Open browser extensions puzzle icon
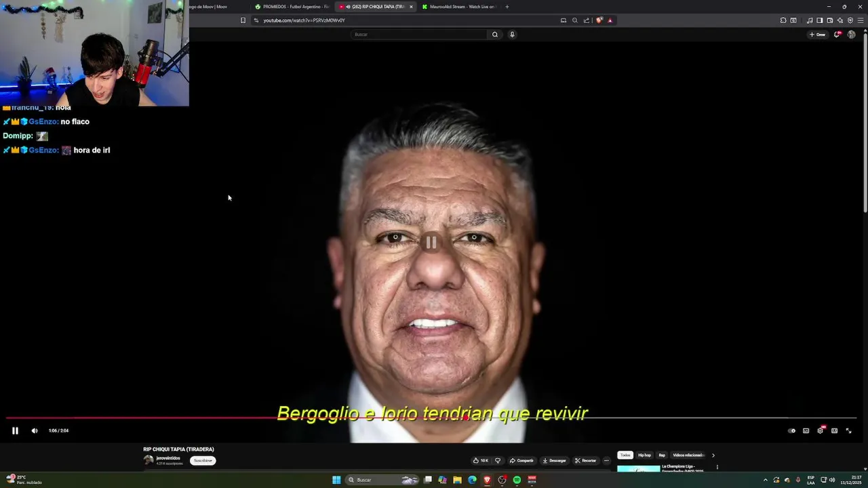 [x=783, y=20]
